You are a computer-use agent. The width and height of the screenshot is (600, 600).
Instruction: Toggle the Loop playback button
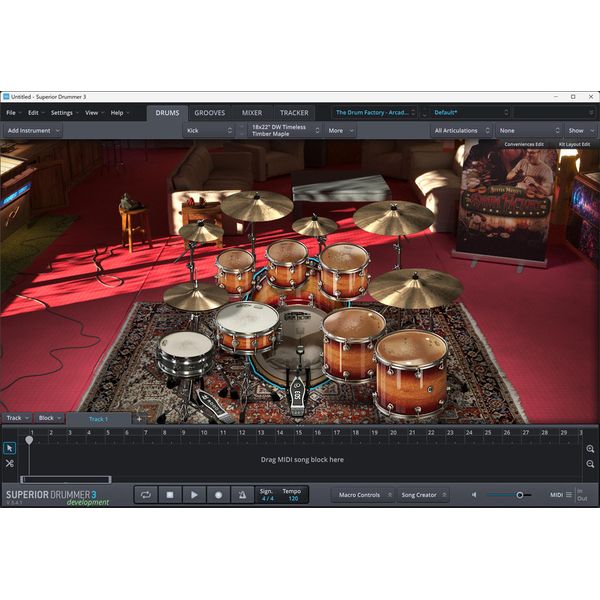coord(146,495)
